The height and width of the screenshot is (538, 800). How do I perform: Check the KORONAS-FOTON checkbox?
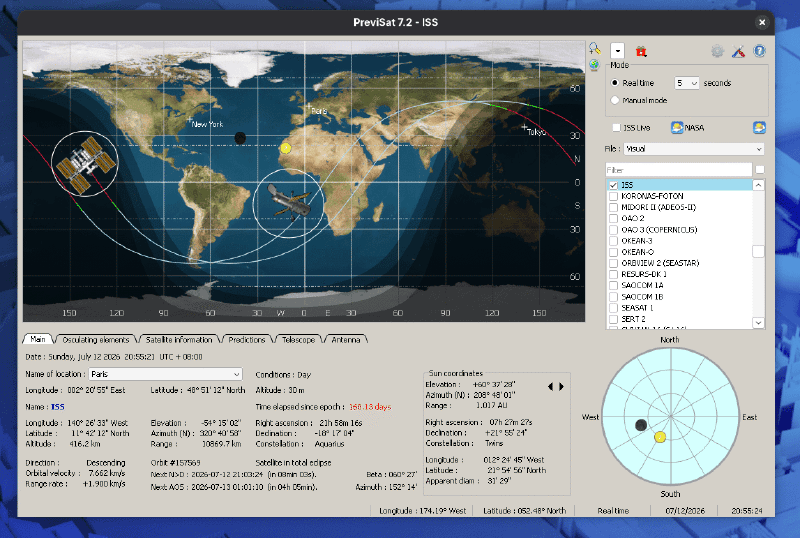613,196
